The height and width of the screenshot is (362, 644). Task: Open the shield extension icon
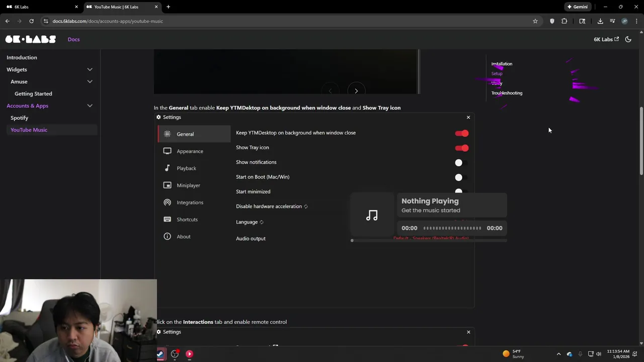click(552, 21)
